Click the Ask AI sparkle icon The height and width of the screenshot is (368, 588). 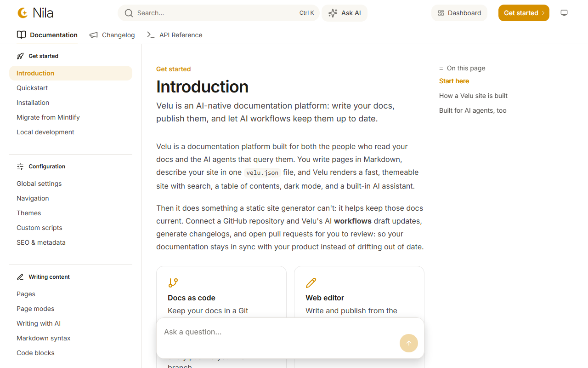pos(333,13)
